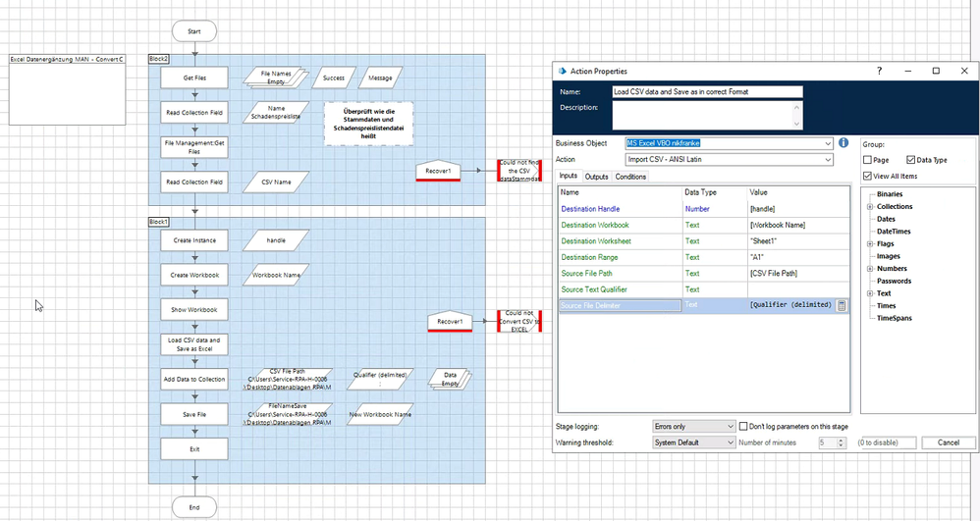Screen dimensions: 980x521
Task: Select the Show Workbook stage
Action: click(x=194, y=310)
